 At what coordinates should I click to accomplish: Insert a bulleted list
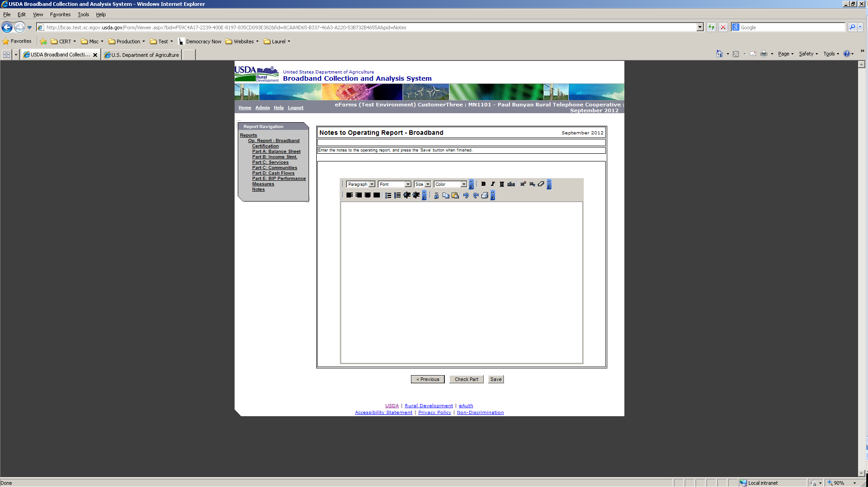(x=388, y=195)
